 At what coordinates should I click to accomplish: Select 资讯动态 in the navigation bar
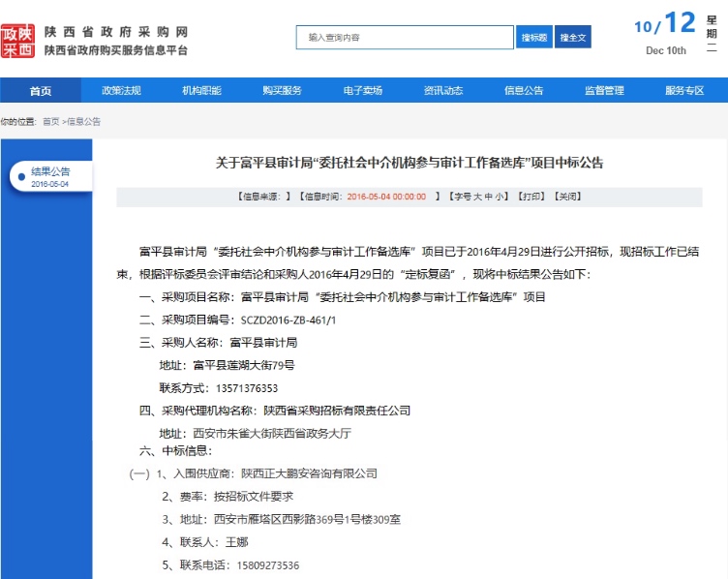442,91
